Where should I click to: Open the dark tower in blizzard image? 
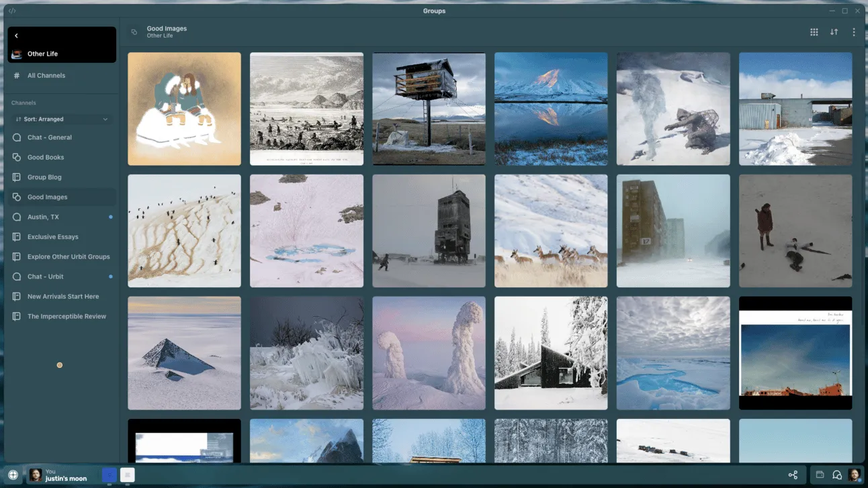[429, 231]
